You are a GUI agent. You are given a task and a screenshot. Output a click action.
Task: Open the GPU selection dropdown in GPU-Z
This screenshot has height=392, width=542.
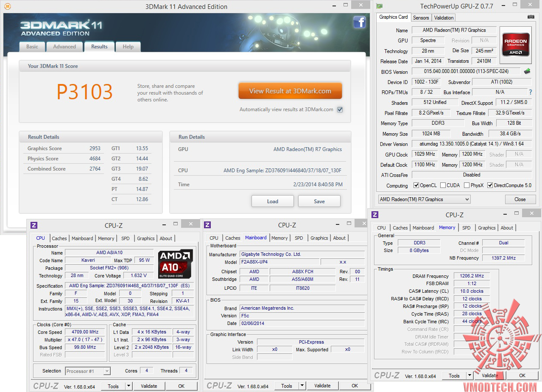(x=424, y=199)
